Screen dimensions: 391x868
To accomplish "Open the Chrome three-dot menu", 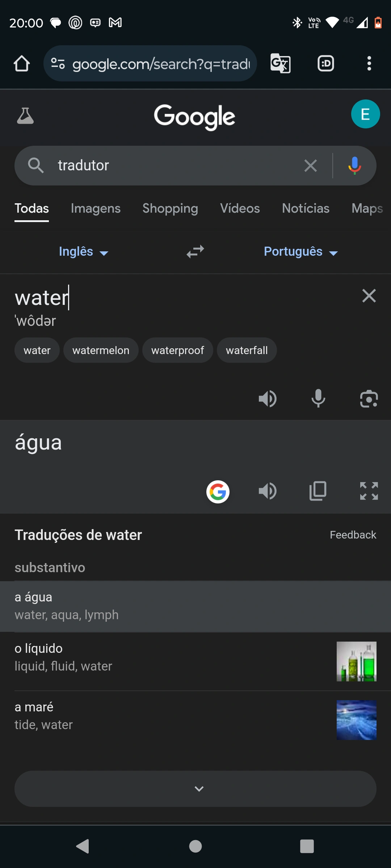I will pyautogui.click(x=369, y=64).
